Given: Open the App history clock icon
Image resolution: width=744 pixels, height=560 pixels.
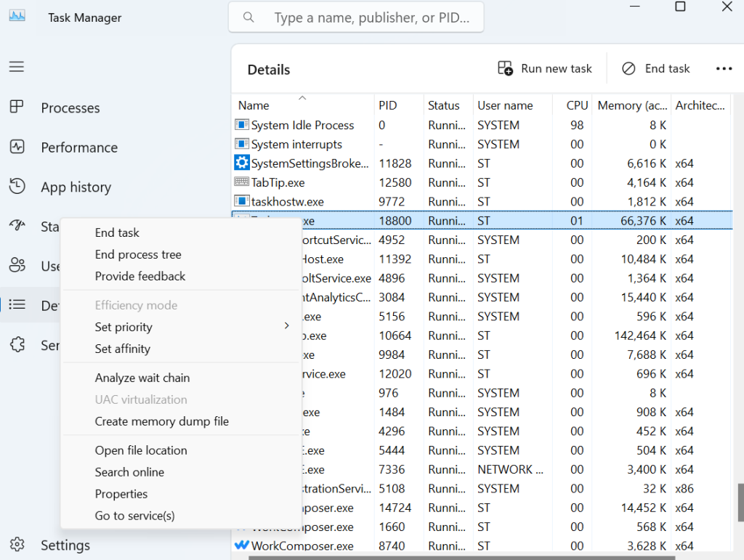Looking at the screenshot, I should [x=17, y=187].
